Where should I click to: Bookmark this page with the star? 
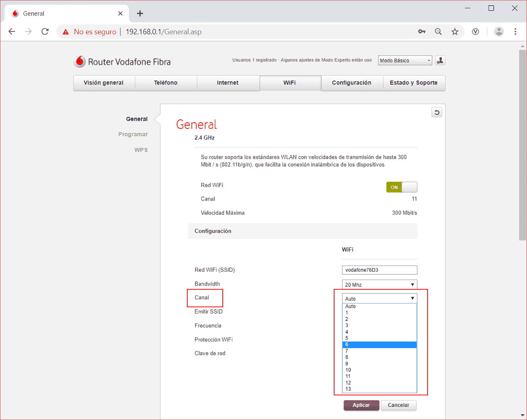coord(454,32)
